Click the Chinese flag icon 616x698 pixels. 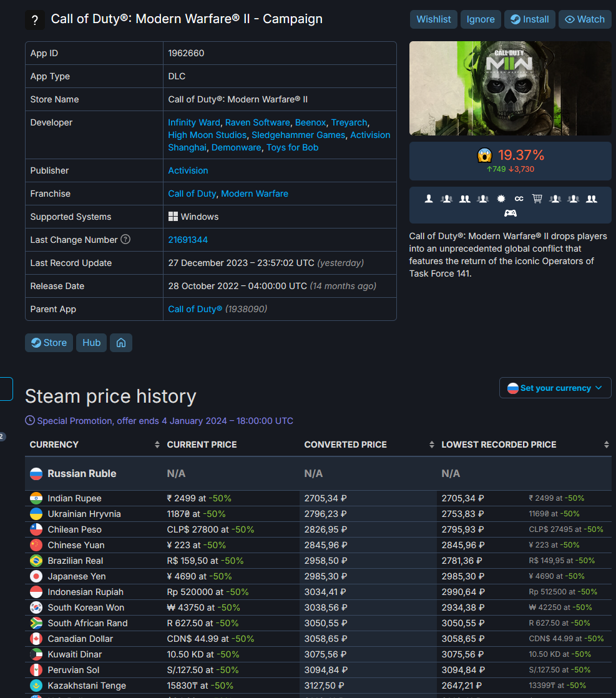(x=36, y=545)
